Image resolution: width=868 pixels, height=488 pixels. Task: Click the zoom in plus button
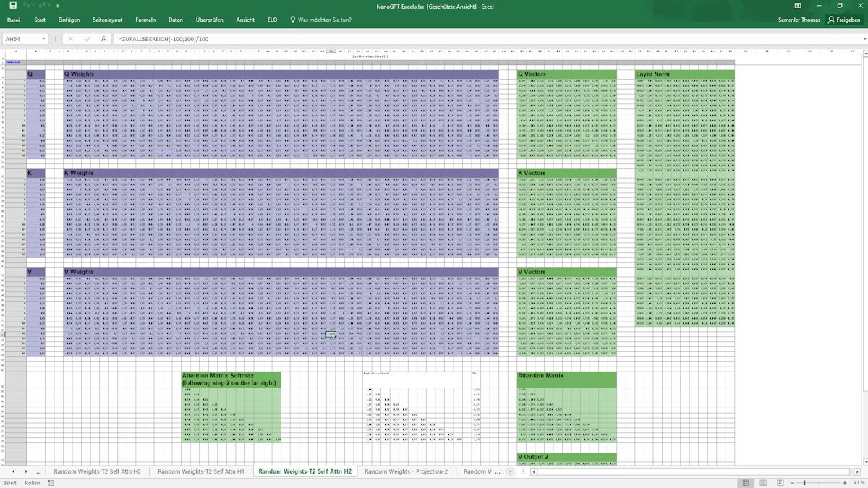tap(846, 482)
